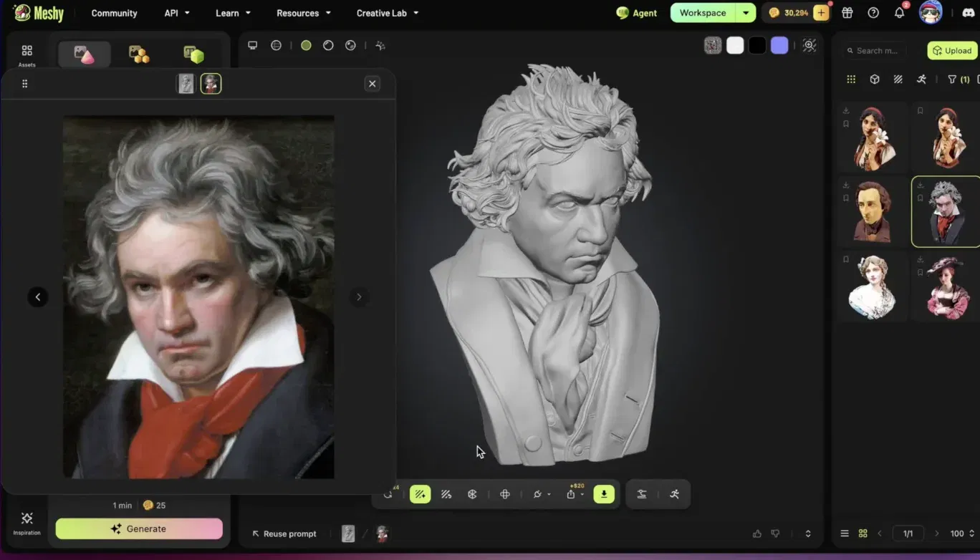The height and width of the screenshot is (560, 980).
Task: Expand the Workspace dropdown arrow
Action: (746, 13)
